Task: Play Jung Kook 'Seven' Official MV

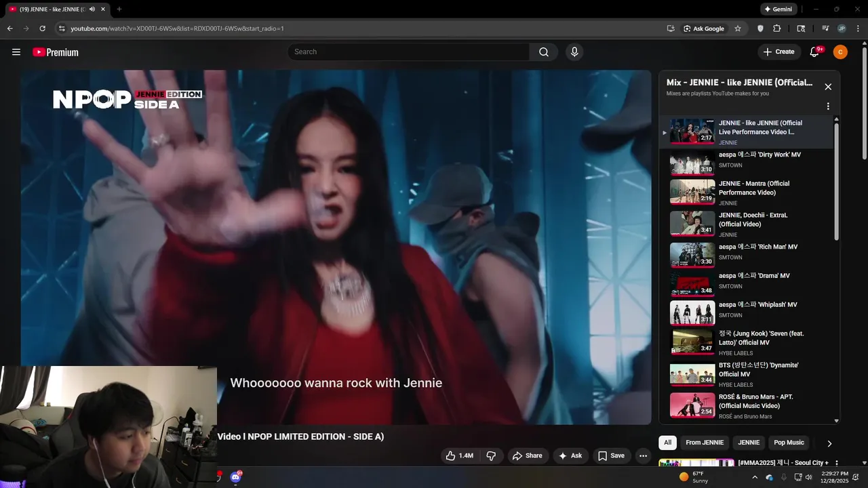Action: (x=746, y=343)
